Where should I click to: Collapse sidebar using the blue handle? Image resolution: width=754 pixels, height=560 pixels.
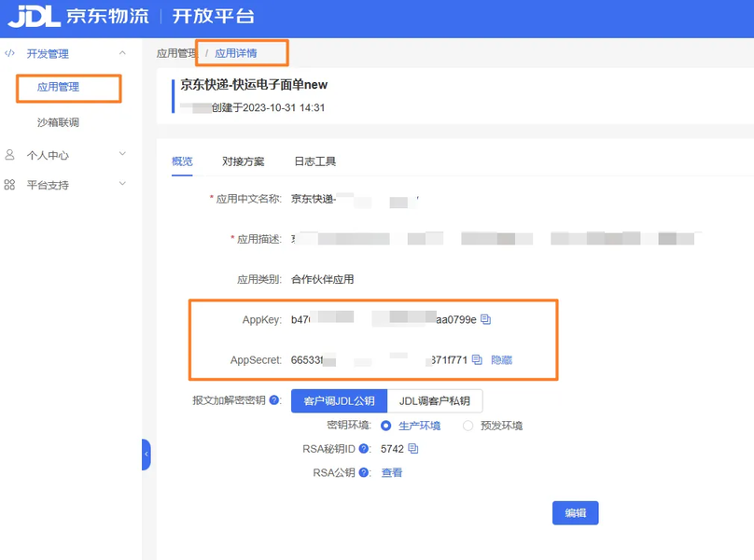[146, 455]
